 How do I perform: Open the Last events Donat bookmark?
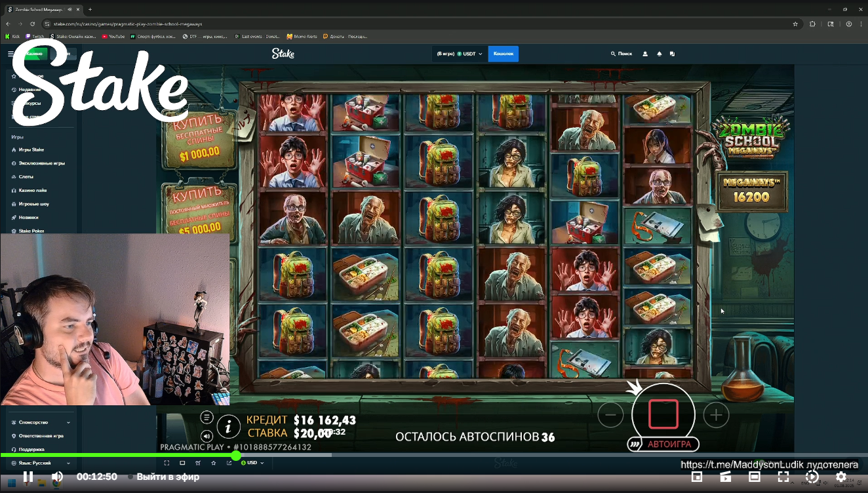[x=257, y=37]
